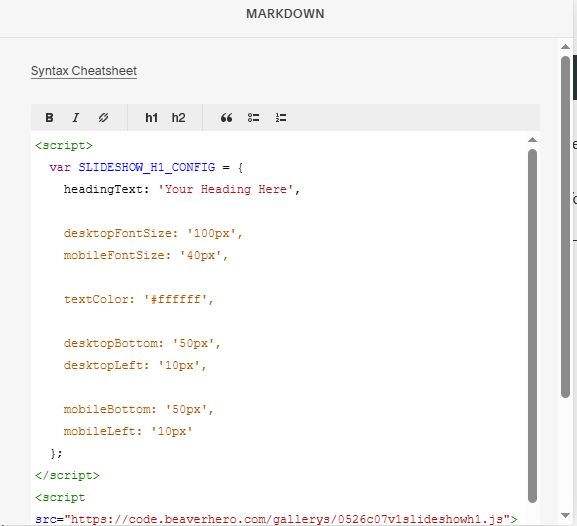This screenshot has width=577, height=526.
Task: Insert a blockquote with the quote icon
Action: click(x=226, y=118)
